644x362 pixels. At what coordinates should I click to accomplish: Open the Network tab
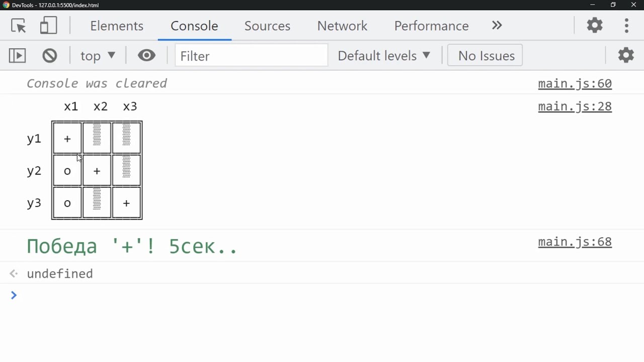point(342,26)
